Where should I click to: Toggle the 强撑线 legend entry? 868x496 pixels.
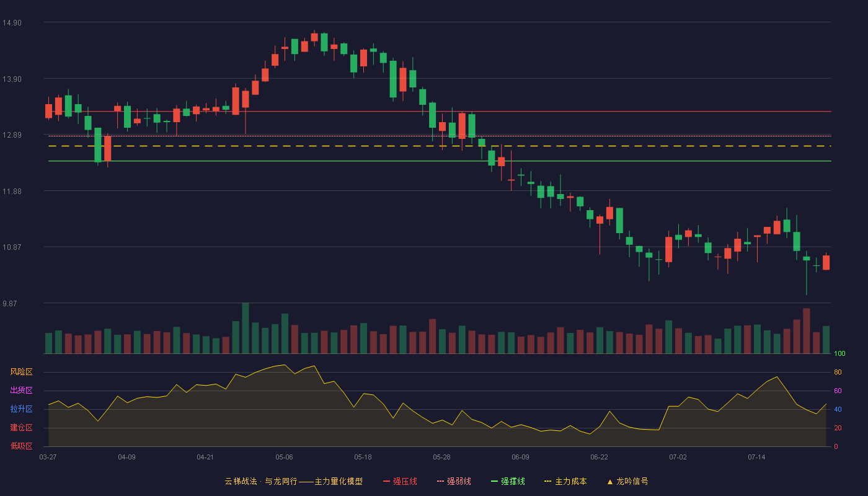click(508, 481)
